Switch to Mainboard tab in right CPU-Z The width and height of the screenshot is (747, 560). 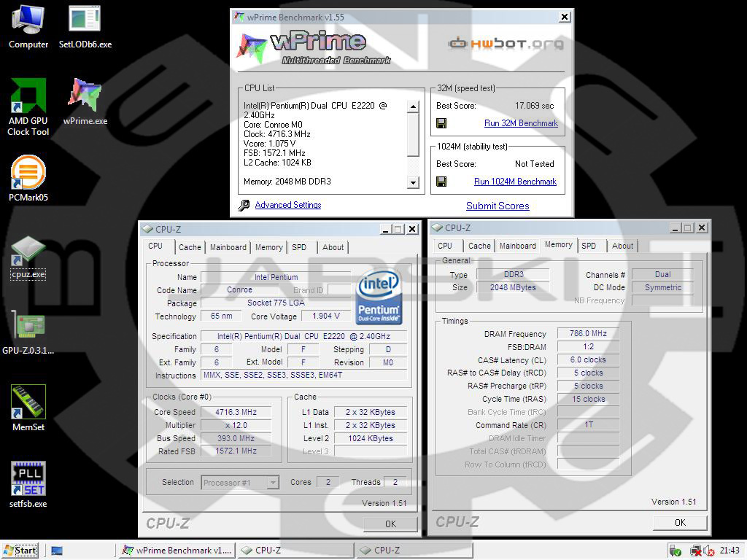518,246
